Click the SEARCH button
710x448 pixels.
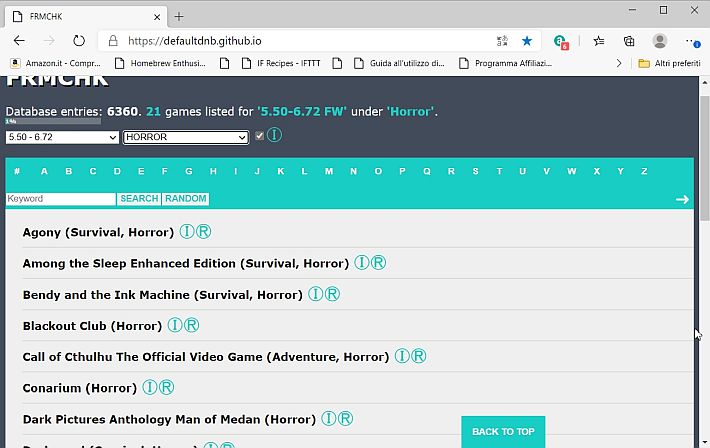click(139, 198)
